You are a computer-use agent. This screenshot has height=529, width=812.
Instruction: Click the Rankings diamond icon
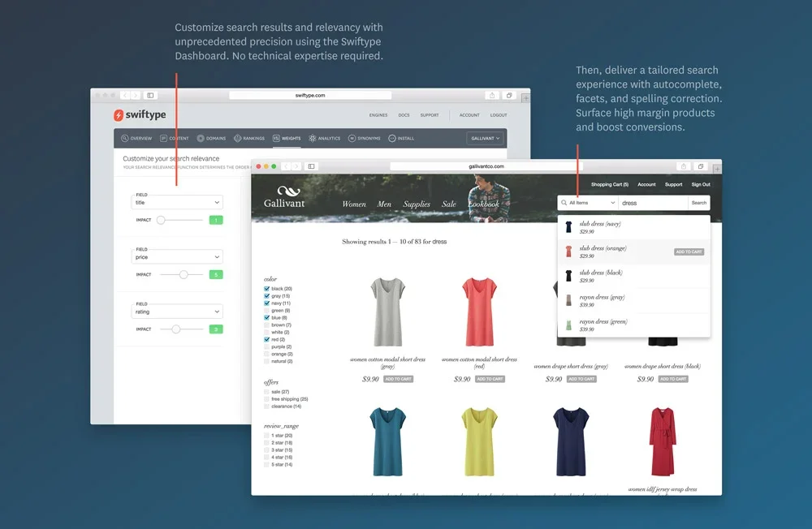click(237, 138)
